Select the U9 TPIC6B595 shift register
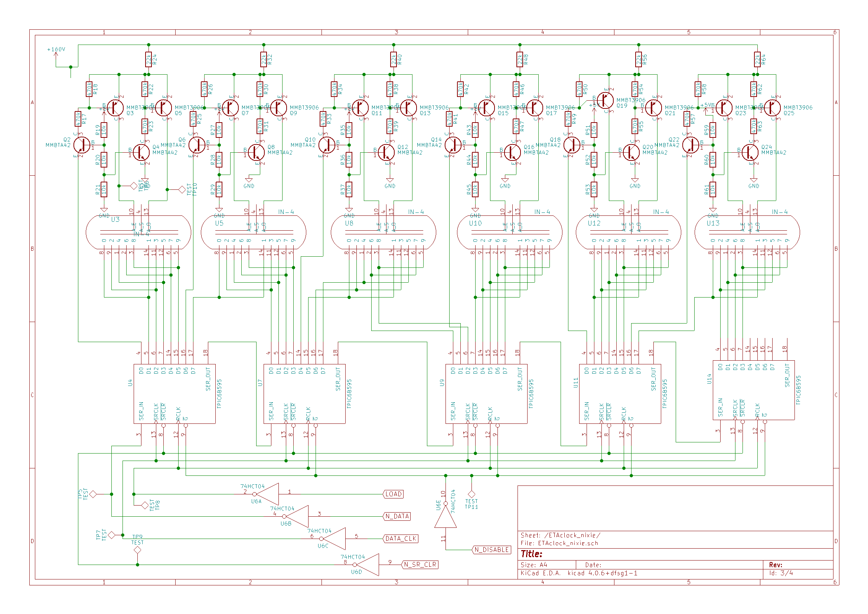Image resolution: width=868 pixels, height=614 pixels. 487,394
